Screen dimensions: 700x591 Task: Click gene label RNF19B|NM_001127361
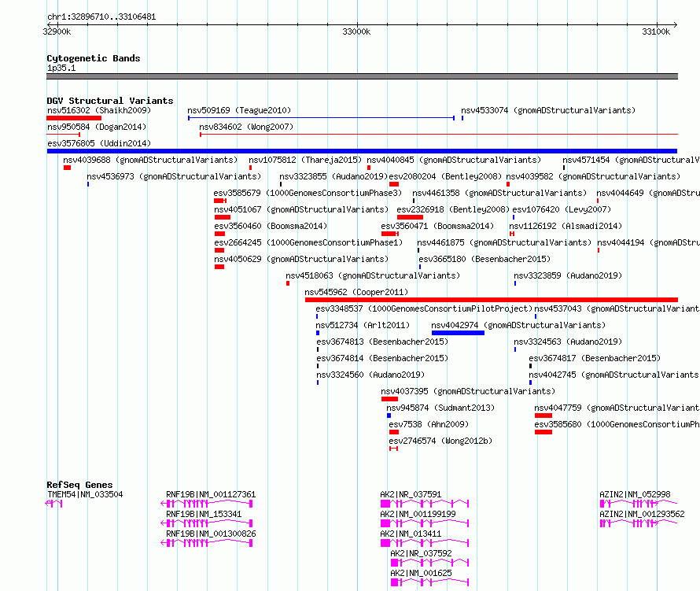pos(211,494)
